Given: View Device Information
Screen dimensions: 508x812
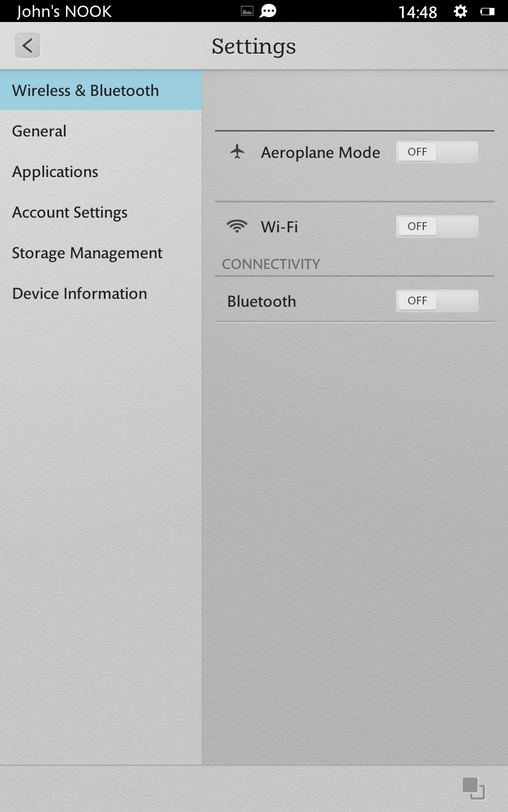Looking at the screenshot, I should 80,294.
